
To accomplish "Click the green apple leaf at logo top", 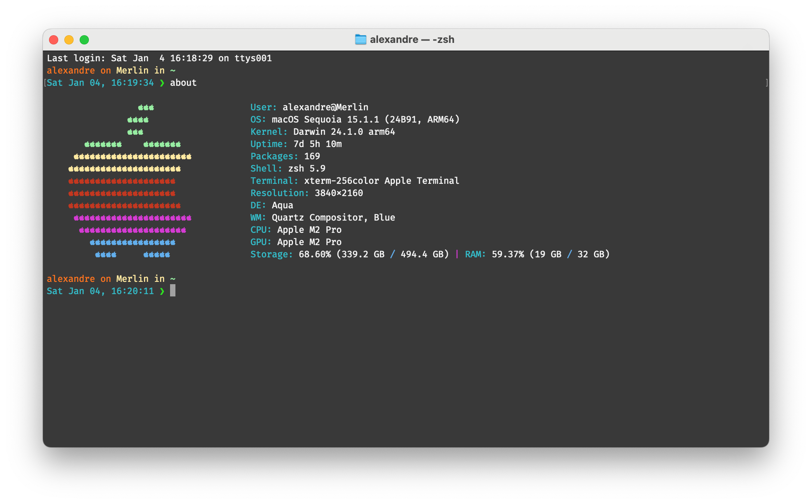I will click(x=146, y=108).
